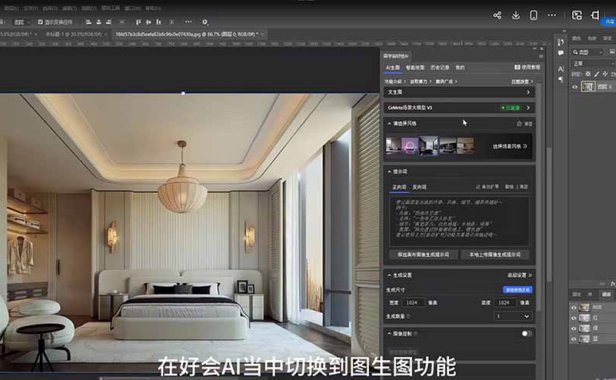Select the pink neon ring style thumbnail

(x=409, y=145)
